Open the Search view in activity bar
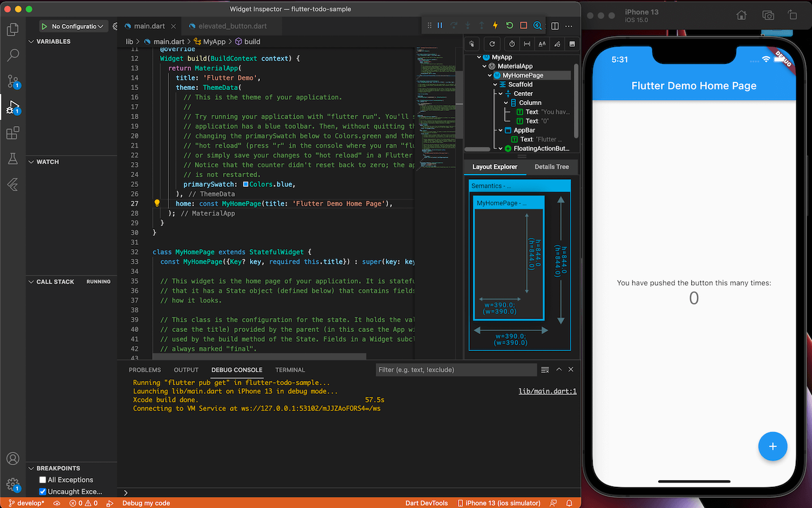Image resolution: width=812 pixels, height=508 pixels. click(12, 55)
